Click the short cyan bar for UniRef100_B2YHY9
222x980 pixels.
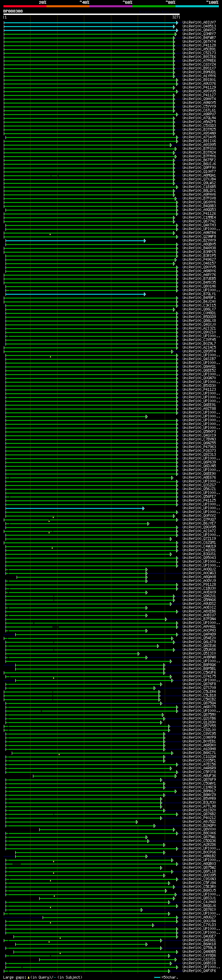tap(76, 241)
